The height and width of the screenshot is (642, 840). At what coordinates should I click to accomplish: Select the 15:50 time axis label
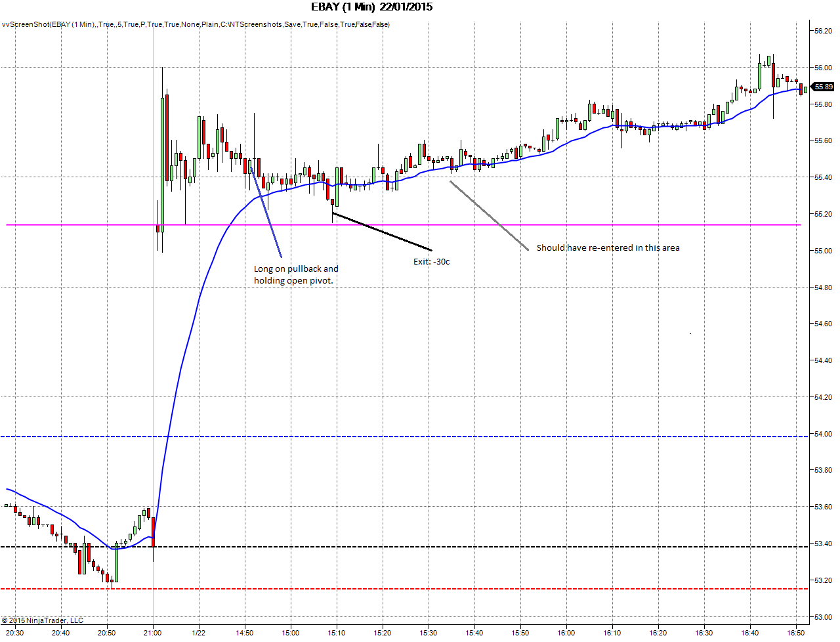[520, 633]
